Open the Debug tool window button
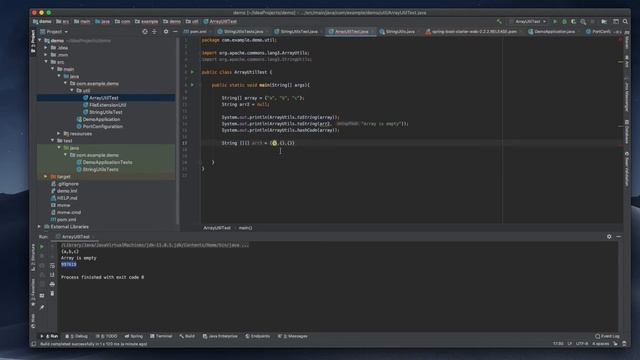This screenshot has height=360, width=640. pyautogui.click(x=77, y=336)
